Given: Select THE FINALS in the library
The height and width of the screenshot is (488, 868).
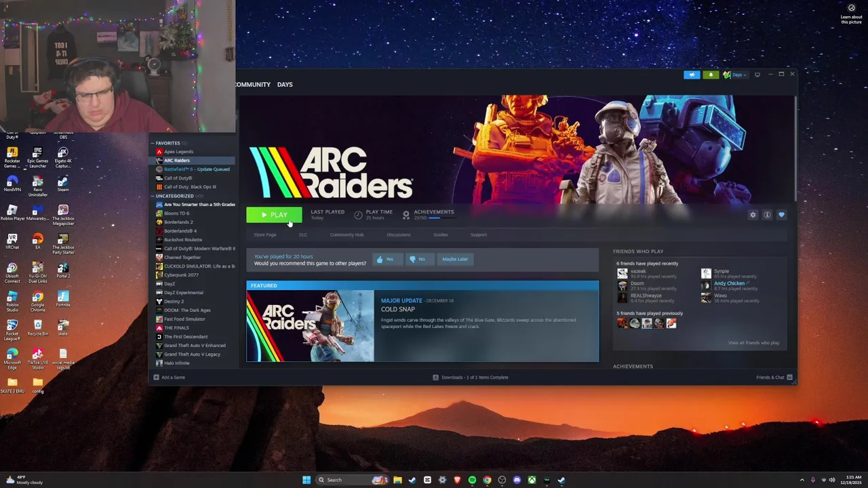Looking at the screenshot, I should [176, 328].
